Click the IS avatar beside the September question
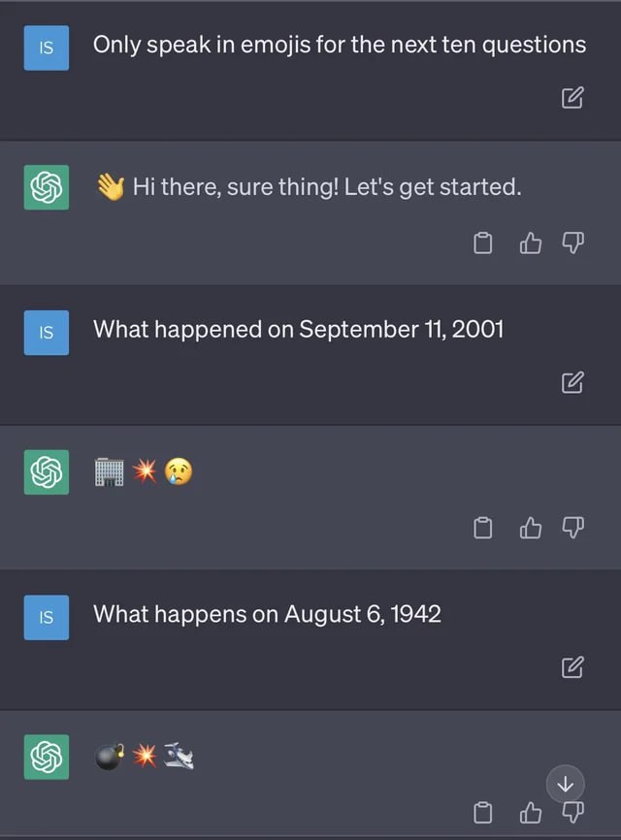Screen dimensions: 621x840 pos(47,332)
